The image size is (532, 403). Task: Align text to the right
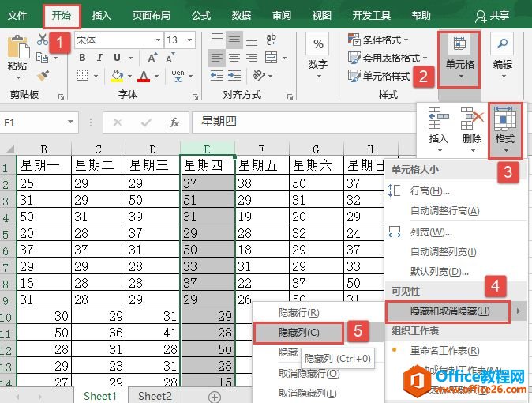pyautogui.click(x=252, y=58)
